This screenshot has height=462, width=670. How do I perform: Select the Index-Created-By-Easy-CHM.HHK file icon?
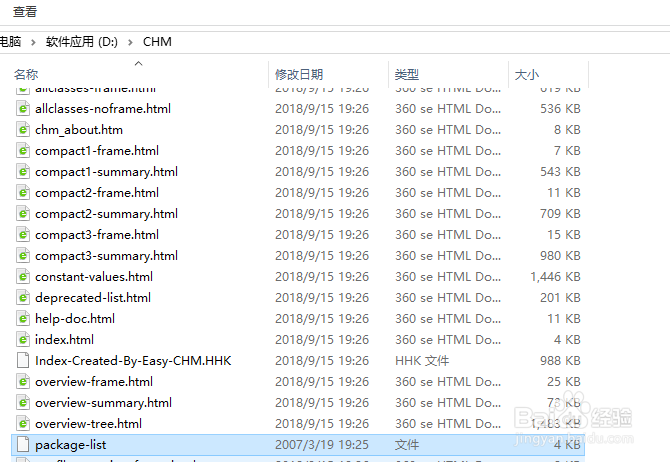[x=23, y=360]
